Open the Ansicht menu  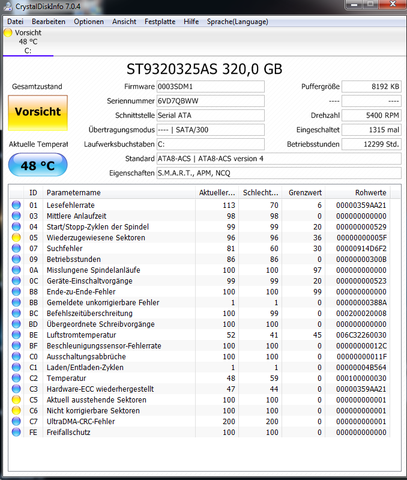(124, 22)
